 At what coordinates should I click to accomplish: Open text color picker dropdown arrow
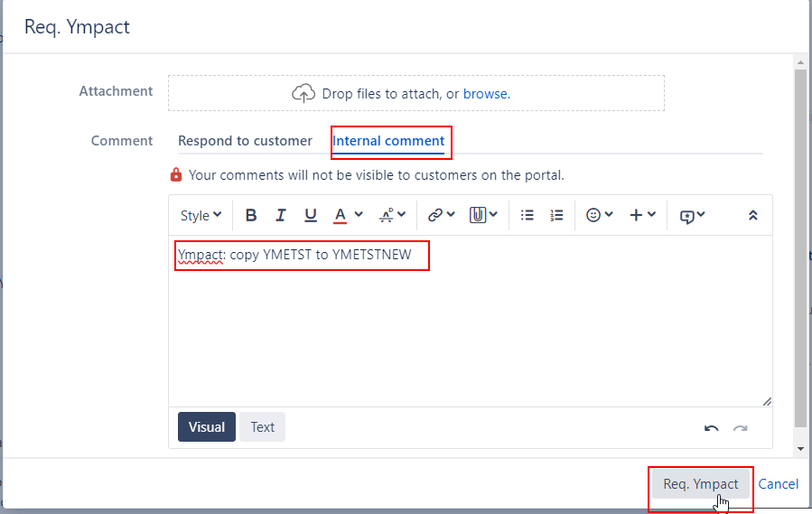(x=359, y=214)
